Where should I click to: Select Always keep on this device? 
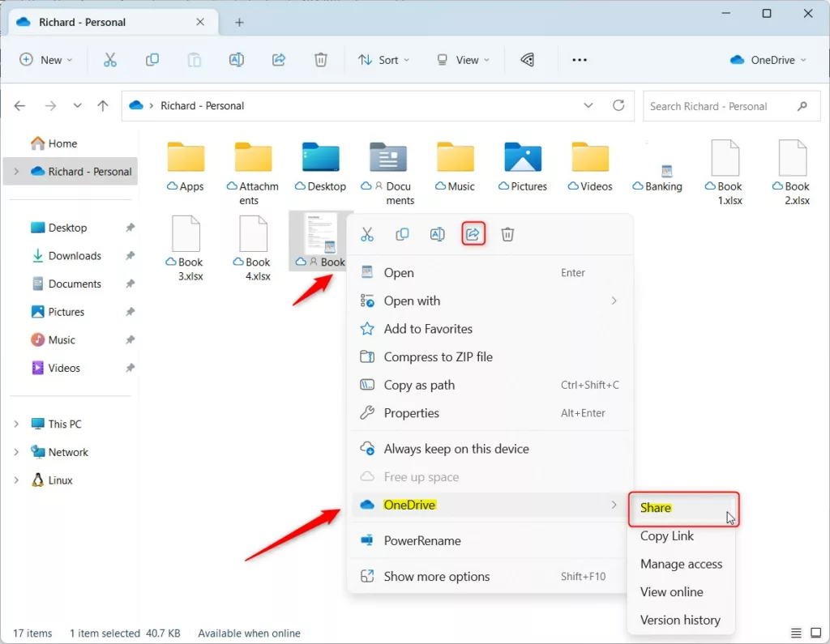coord(490,449)
